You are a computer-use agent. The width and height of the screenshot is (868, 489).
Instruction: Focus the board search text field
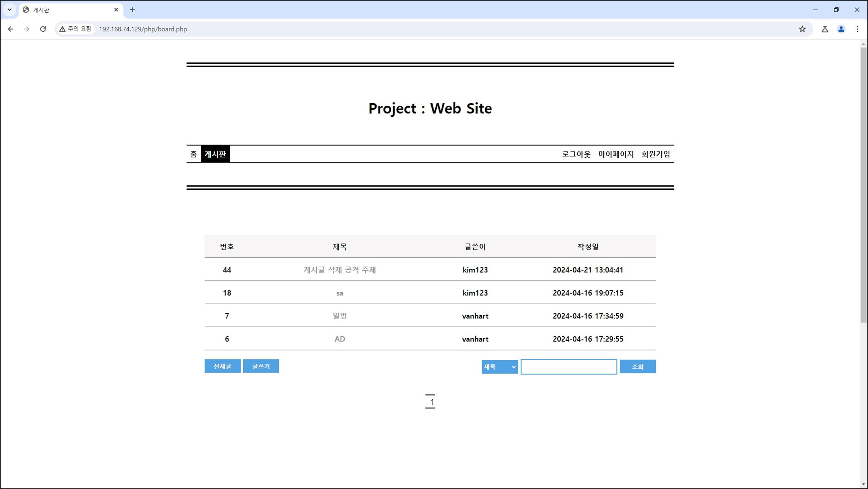coord(569,367)
